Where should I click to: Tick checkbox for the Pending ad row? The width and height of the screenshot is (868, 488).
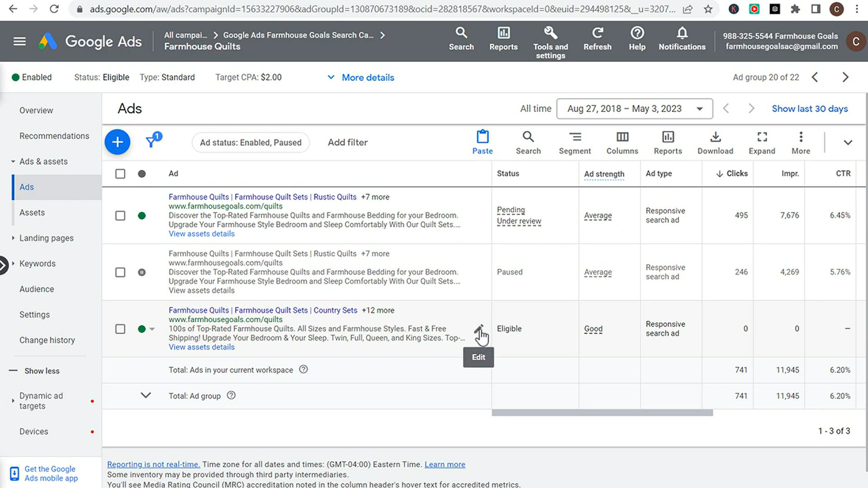tap(120, 216)
